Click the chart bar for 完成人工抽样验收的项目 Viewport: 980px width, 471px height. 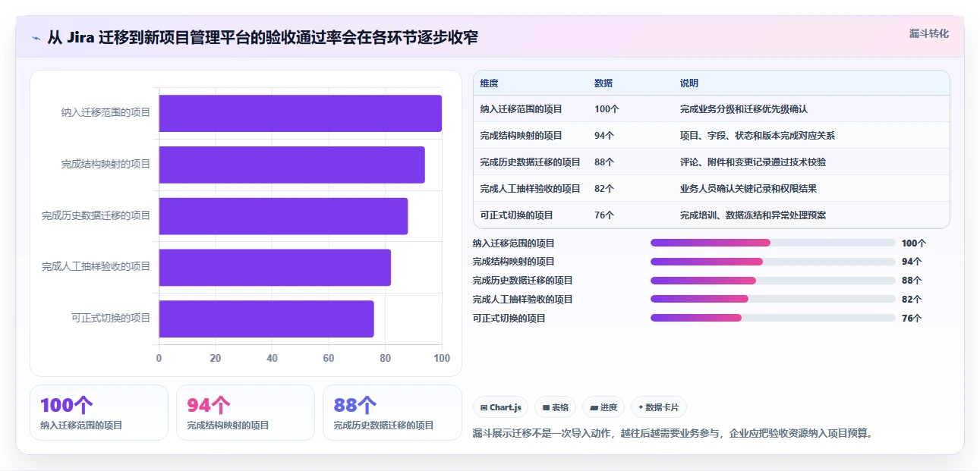[x=275, y=267]
